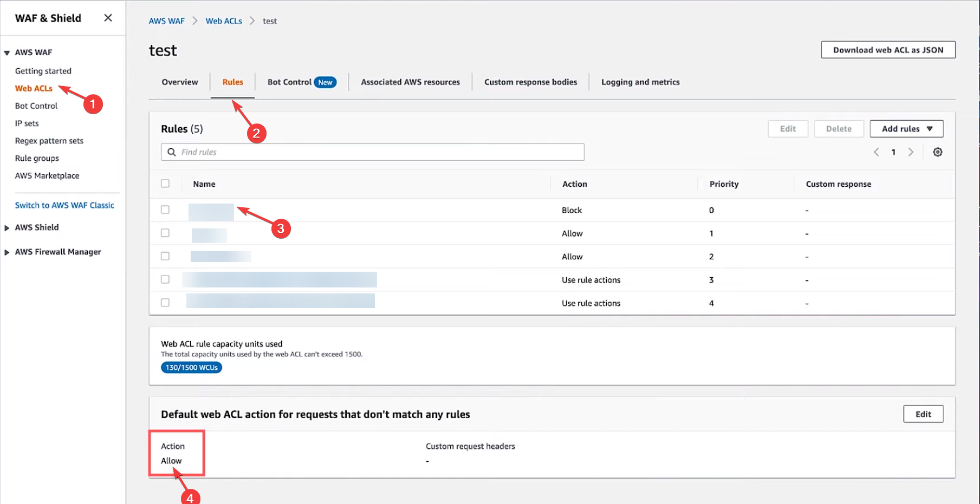
Task: Expand the AWS Shield sidebar section
Action: coord(7,228)
